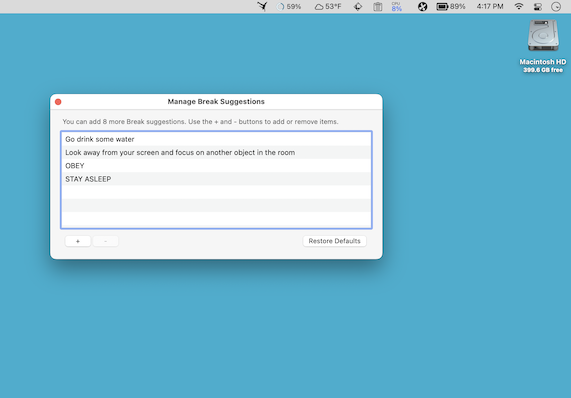The image size is (571, 398).
Task: Open the battery 89% status menu
Action: tap(451, 7)
